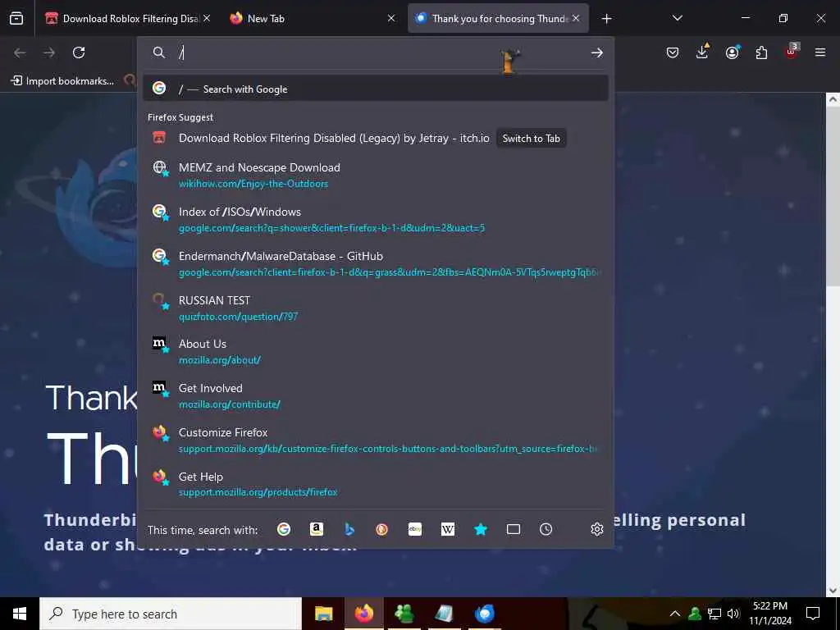The image size is (840, 630).
Task: Open the Firefox View button
Action: point(16,19)
